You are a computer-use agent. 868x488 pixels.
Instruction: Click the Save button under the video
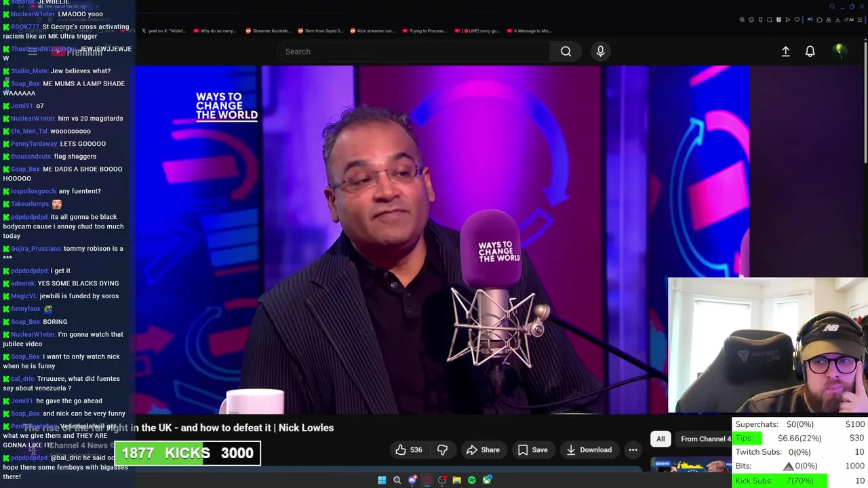point(532,450)
